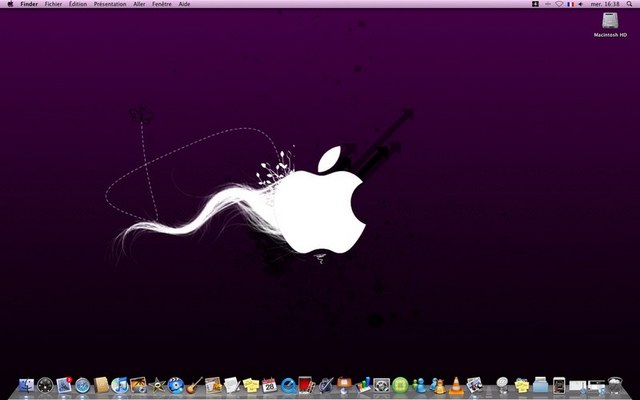Image resolution: width=640 pixels, height=400 pixels.
Task: Open the gray square icon left of the green round one
Action: point(381,385)
